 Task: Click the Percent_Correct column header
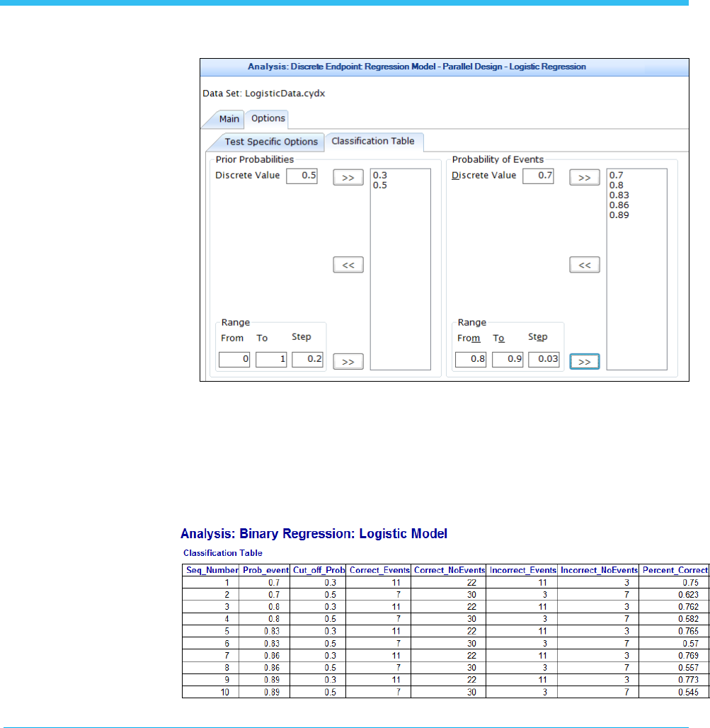tap(675, 570)
